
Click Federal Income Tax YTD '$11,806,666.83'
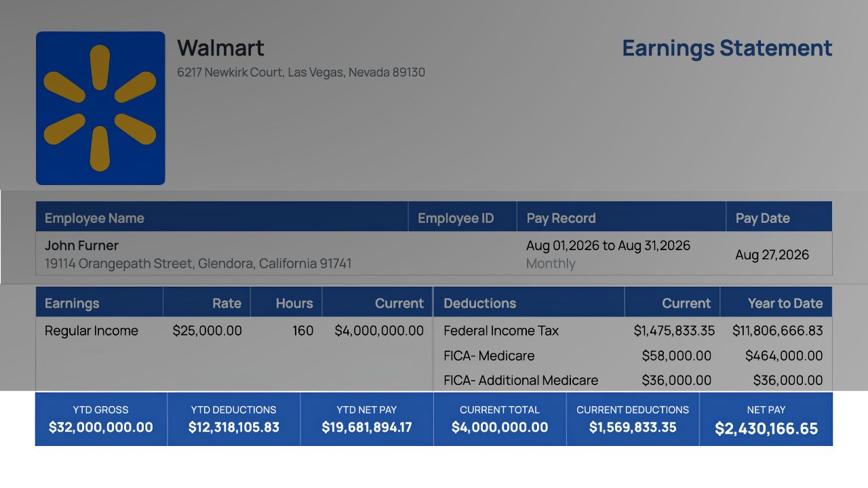pos(778,331)
